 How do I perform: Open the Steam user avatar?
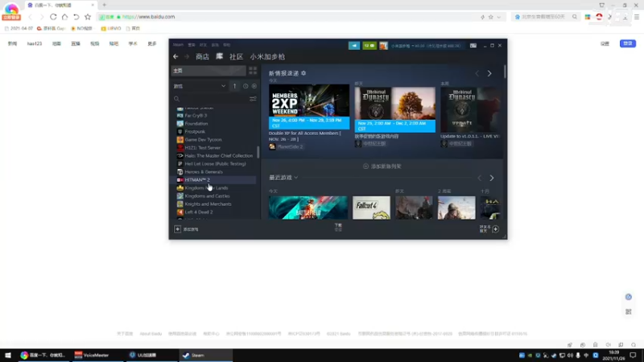point(383,46)
